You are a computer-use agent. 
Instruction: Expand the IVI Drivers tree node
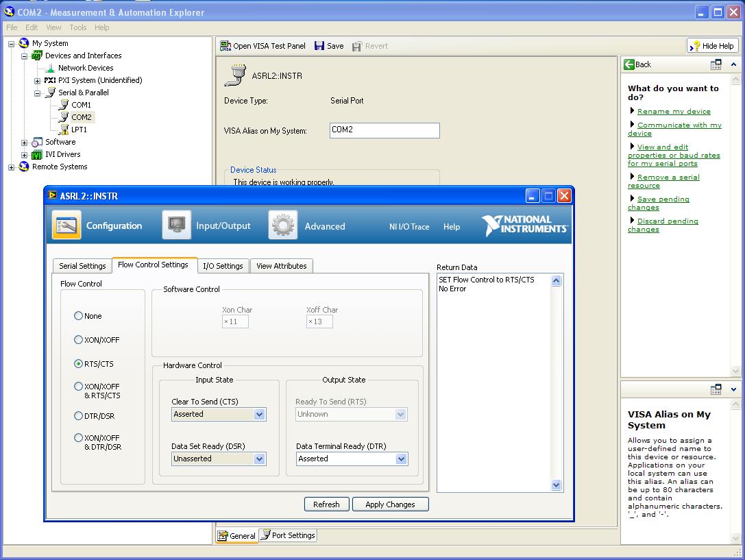tap(24, 155)
